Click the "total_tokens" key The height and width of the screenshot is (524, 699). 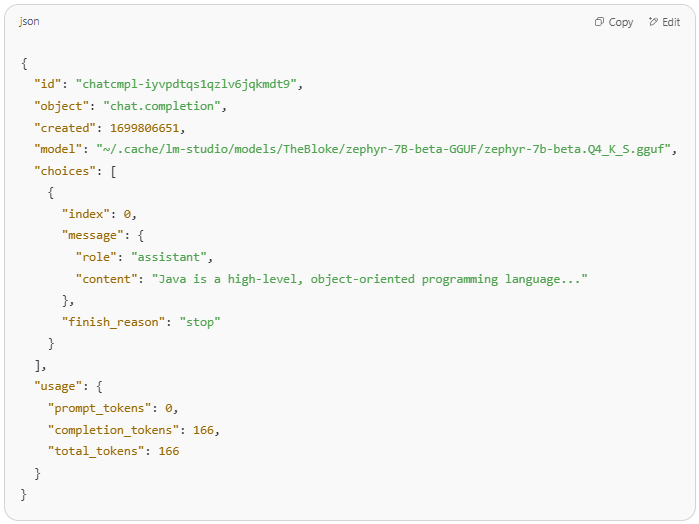96,451
